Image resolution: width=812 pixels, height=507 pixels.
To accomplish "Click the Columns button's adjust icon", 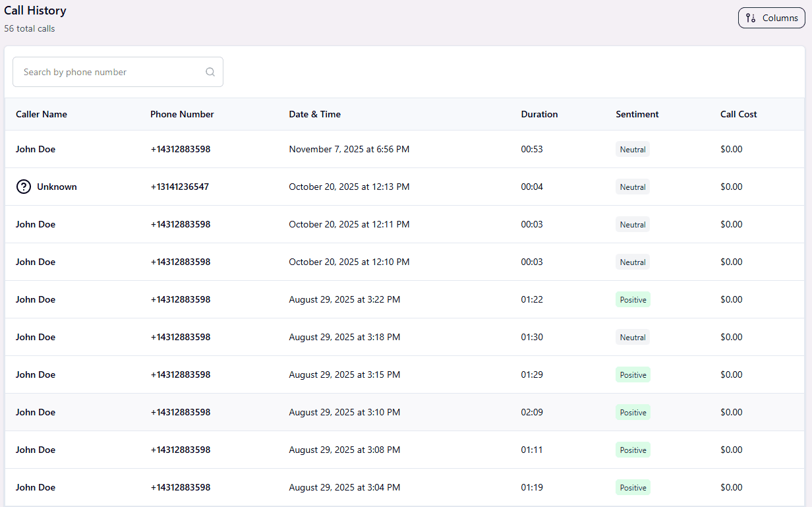I will [751, 18].
